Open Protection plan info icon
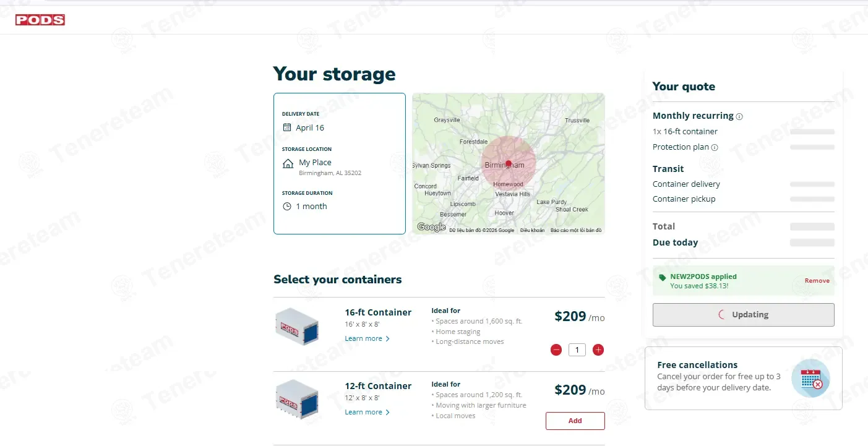Screen dimensions: 868x446 click(715, 148)
